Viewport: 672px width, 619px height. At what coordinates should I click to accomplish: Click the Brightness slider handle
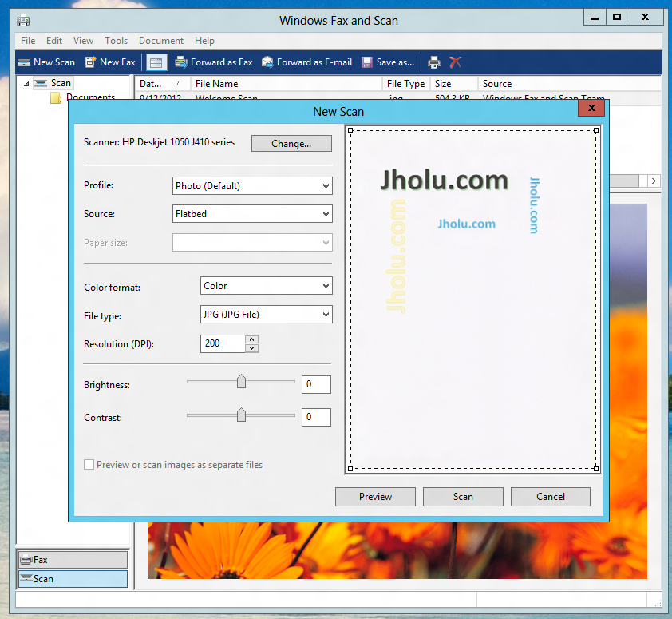click(241, 381)
